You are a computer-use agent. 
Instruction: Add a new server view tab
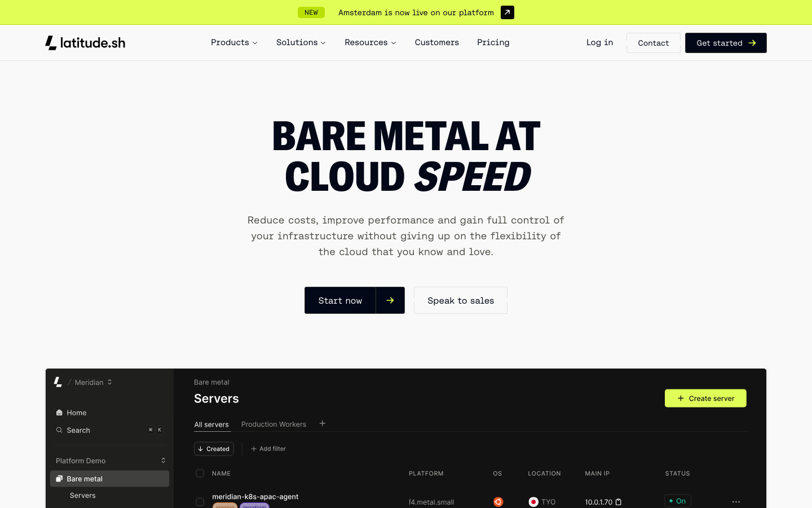pyautogui.click(x=323, y=423)
